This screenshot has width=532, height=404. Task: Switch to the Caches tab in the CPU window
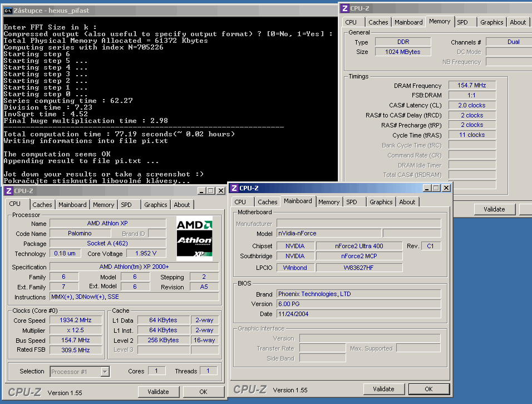42,205
